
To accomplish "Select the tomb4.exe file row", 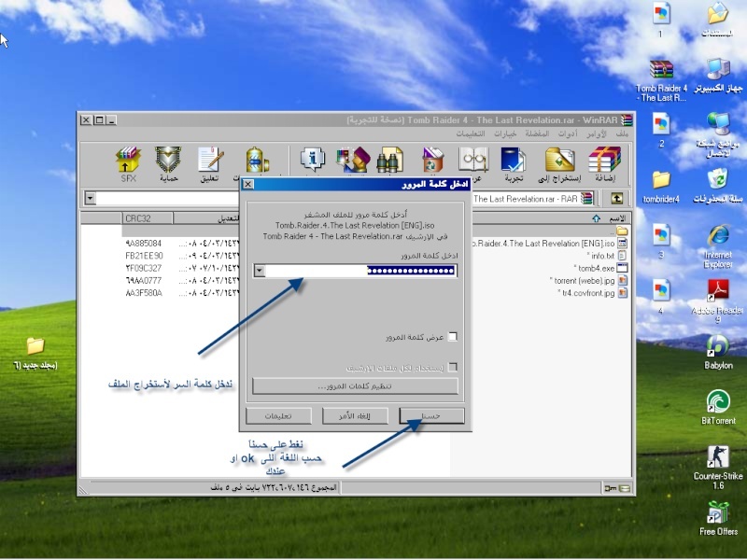I will 600,268.
